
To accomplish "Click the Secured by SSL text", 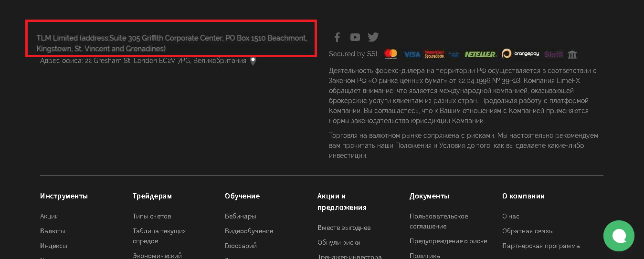I will point(354,54).
